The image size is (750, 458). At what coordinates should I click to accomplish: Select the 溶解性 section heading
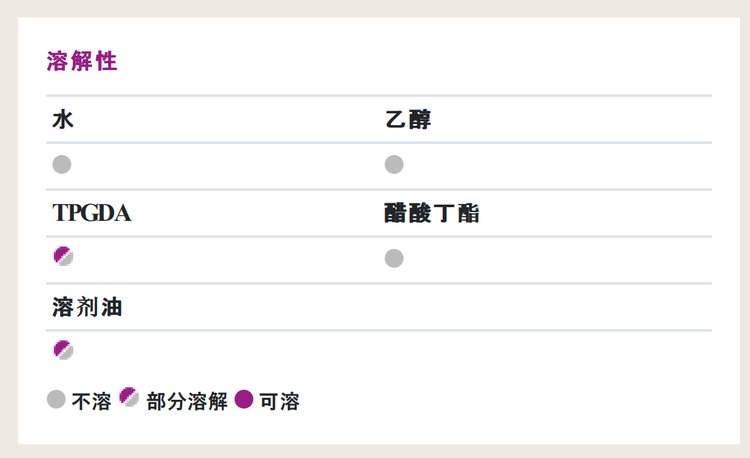[82, 61]
